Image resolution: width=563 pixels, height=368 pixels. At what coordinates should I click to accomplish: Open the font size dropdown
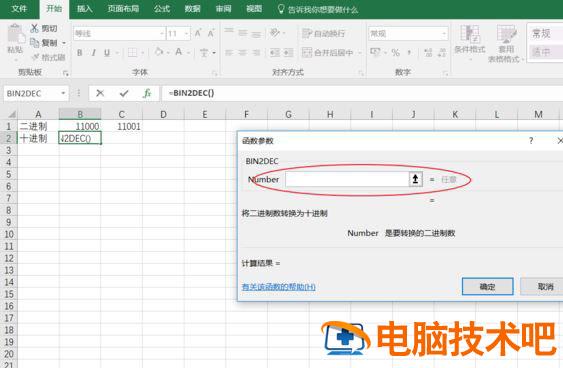click(x=187, y=34)
